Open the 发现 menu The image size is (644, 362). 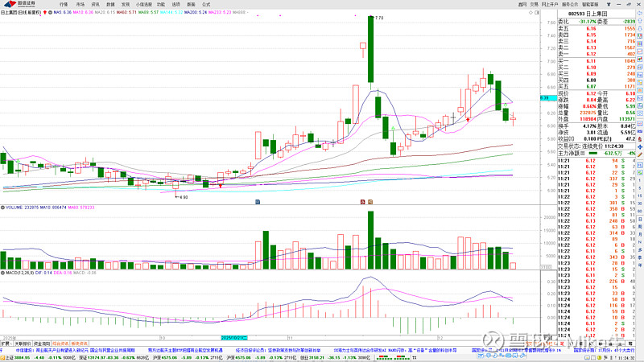coord(126,5)
